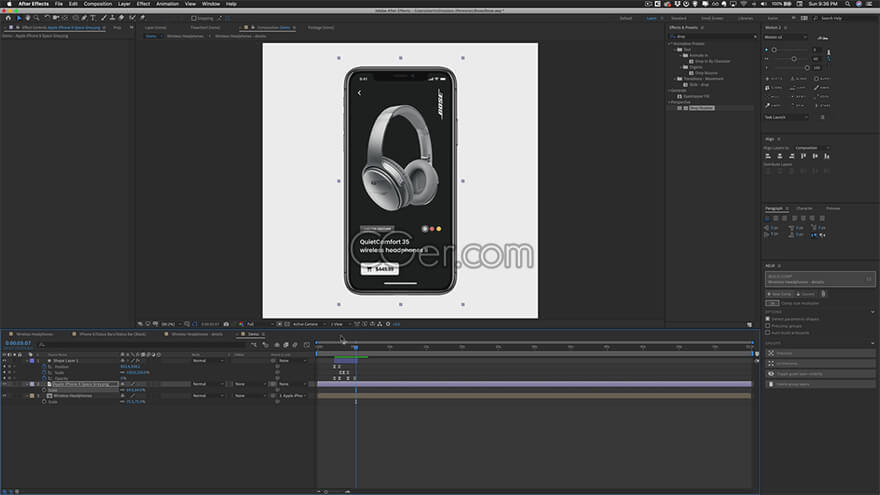The image size is (880, 495).
Task: Open the Effect menu
Action: pyautogui.click(x=143, y=3)
